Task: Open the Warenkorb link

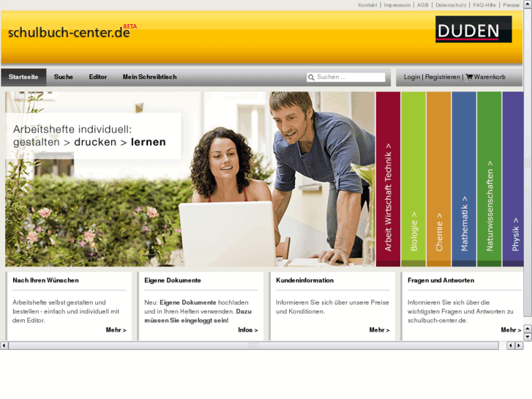Action: point(490,77)
